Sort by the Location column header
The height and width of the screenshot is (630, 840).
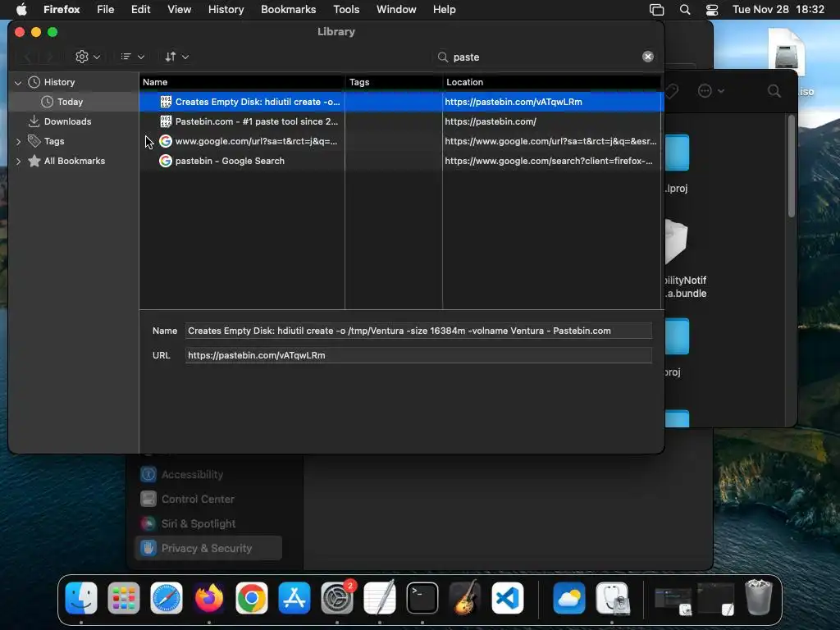552,82
